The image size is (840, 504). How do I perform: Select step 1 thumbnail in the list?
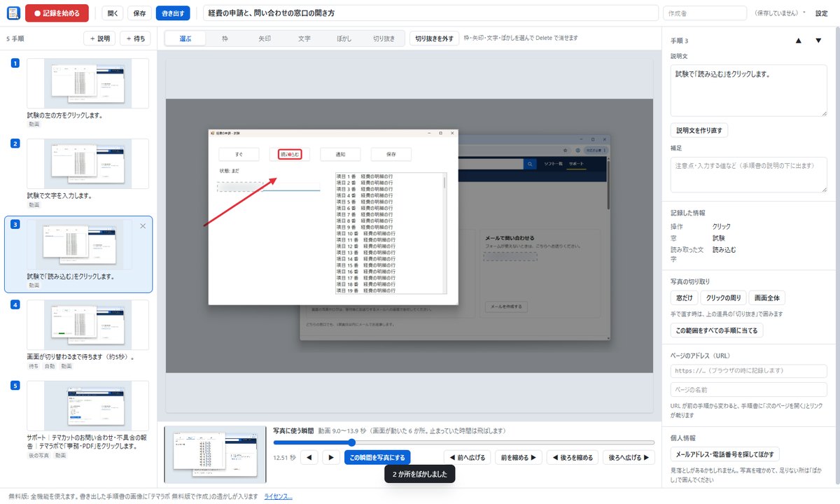tap(87, 83)
